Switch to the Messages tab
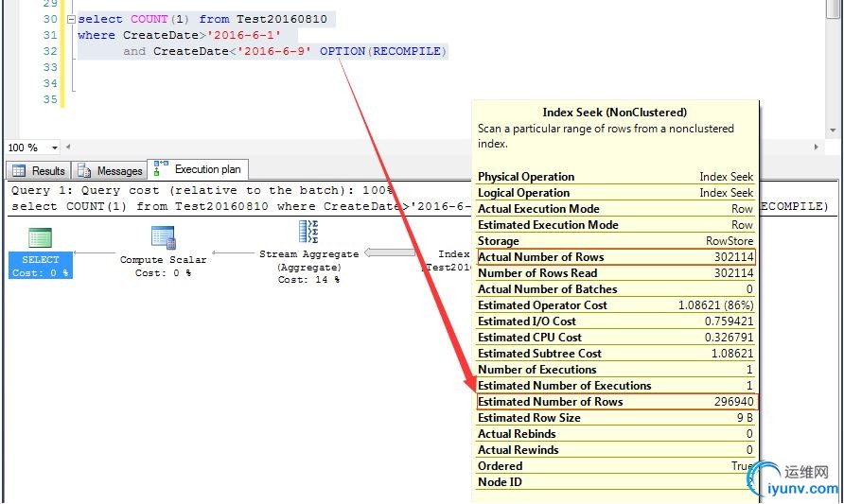844x504 pixels. click(x=110, y=170)
